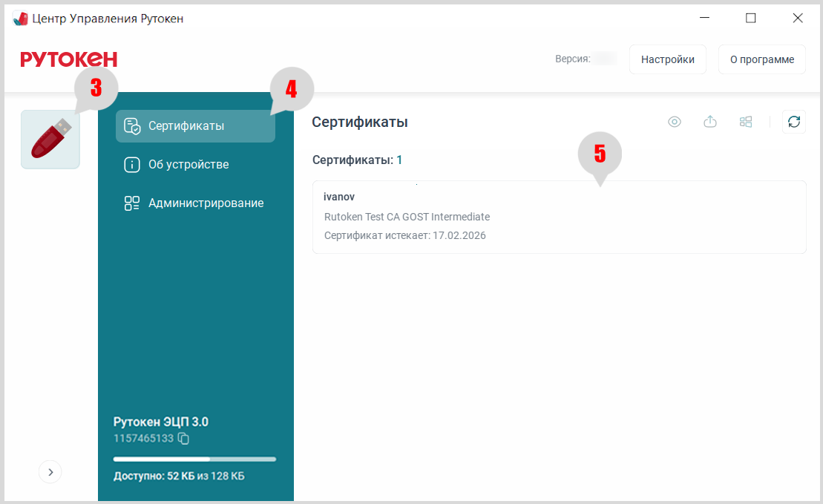Maximize the application window

(750, 19)
